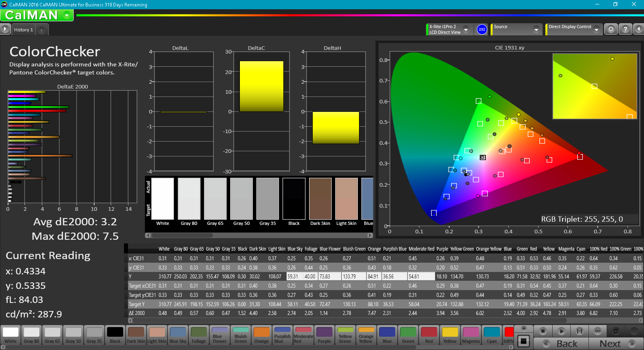Click the single read bracket icon
644x350 pixels.
point(580,331)
